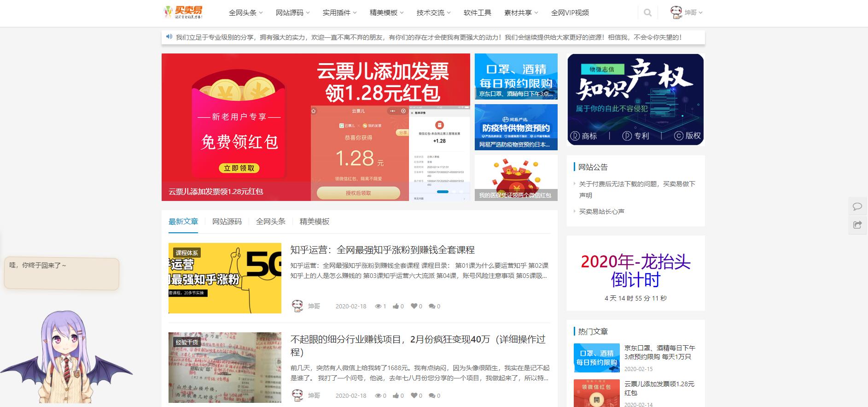
Task: Open the comment bubble side button
Action: pos(857,206)
